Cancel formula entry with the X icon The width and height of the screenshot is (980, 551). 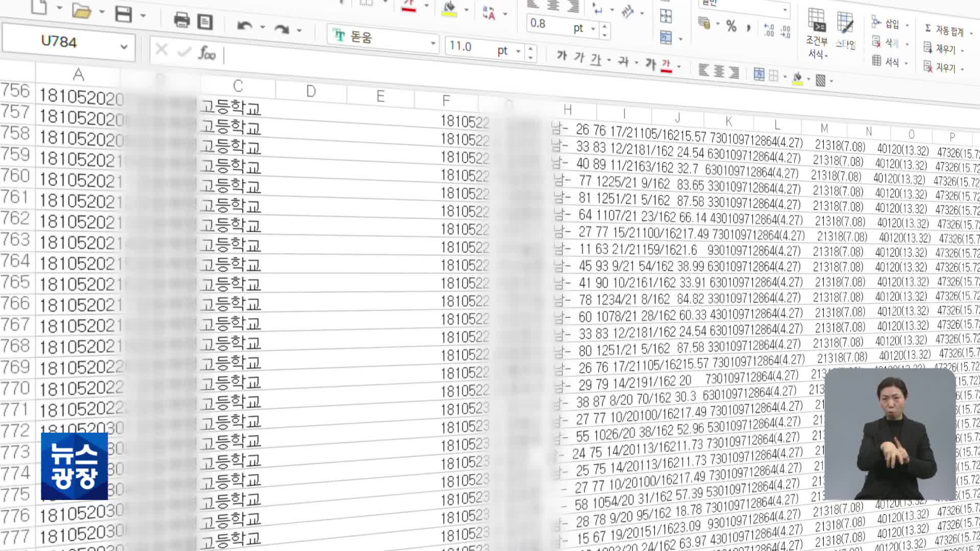coord(161,49)
